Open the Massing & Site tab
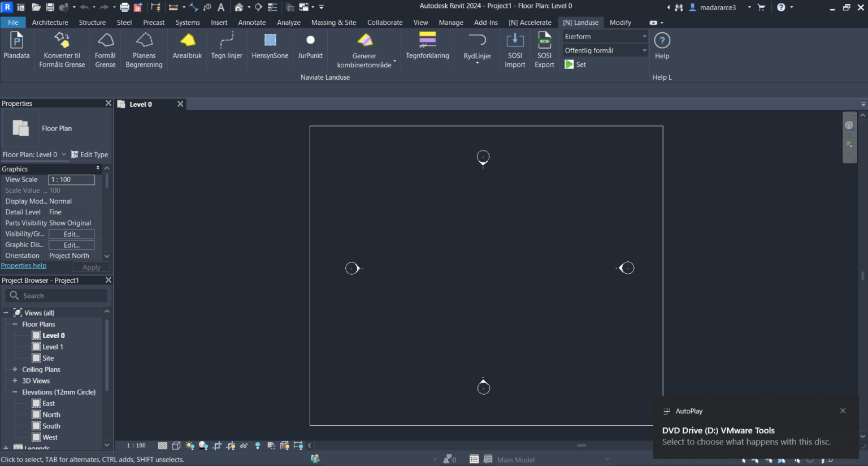This screenshot has width=868, height=466. (x=333, y=23)
